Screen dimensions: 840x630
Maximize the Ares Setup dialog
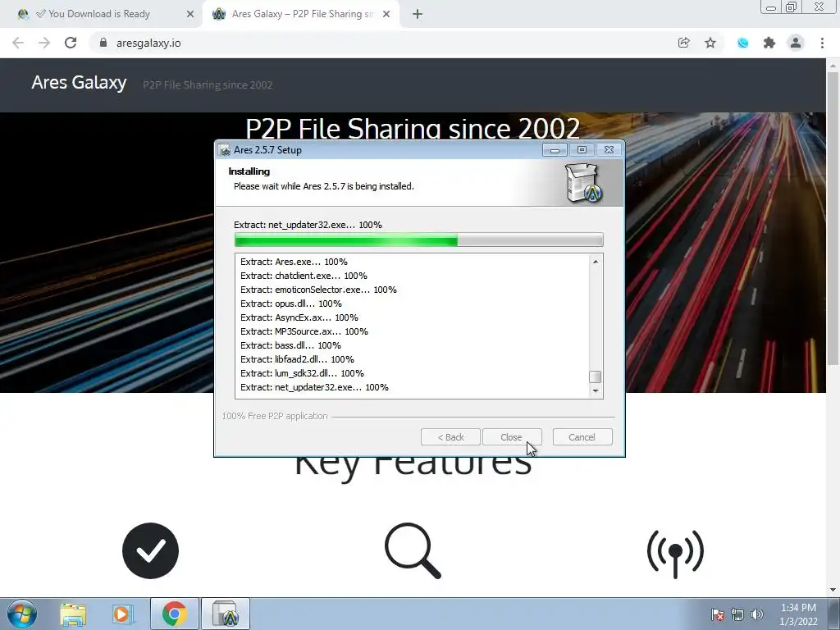[582, 150]
